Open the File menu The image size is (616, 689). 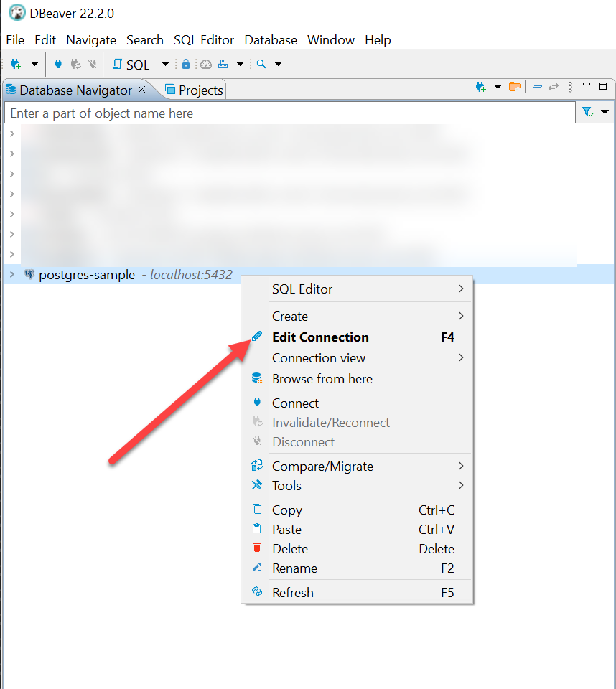[15, 40]
